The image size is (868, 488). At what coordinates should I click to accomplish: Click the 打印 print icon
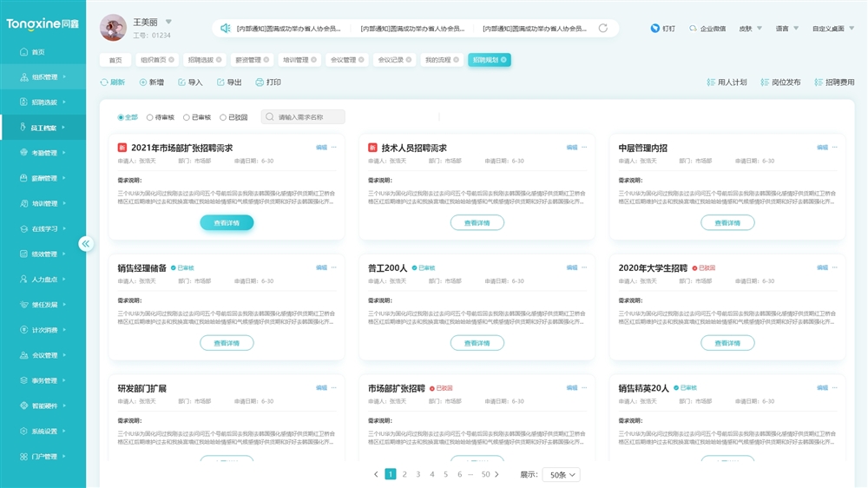point(260,82)
